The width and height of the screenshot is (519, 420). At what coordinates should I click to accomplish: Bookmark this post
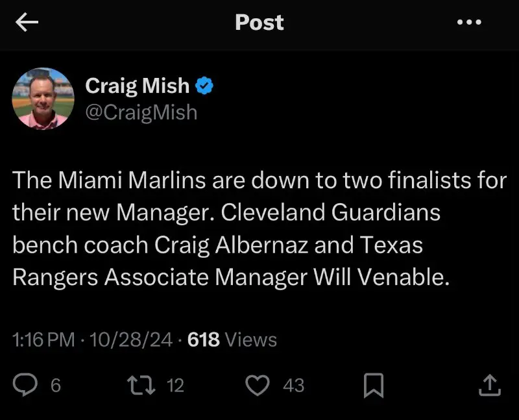[374, 386]
